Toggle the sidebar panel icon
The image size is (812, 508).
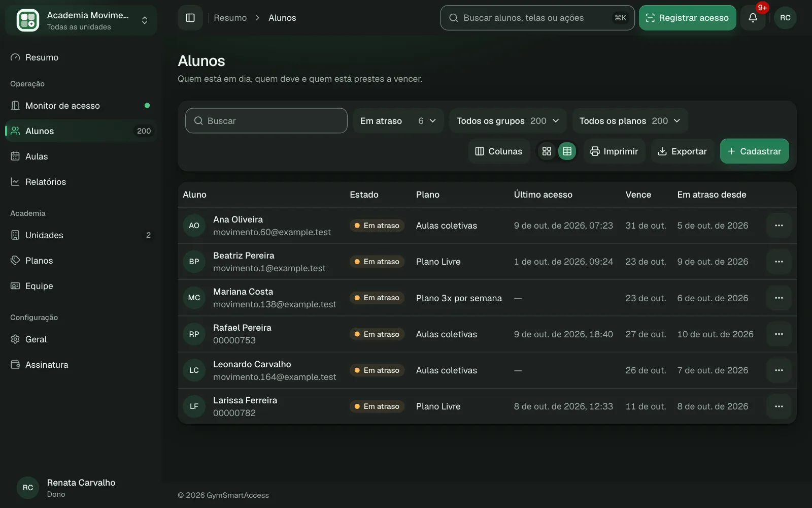click(x=190, y=18)
